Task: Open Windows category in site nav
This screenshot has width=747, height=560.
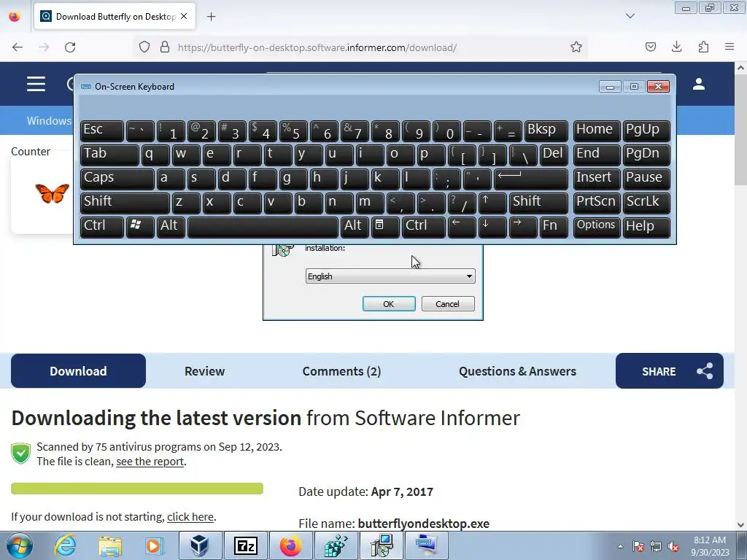Action: [49, 120]
